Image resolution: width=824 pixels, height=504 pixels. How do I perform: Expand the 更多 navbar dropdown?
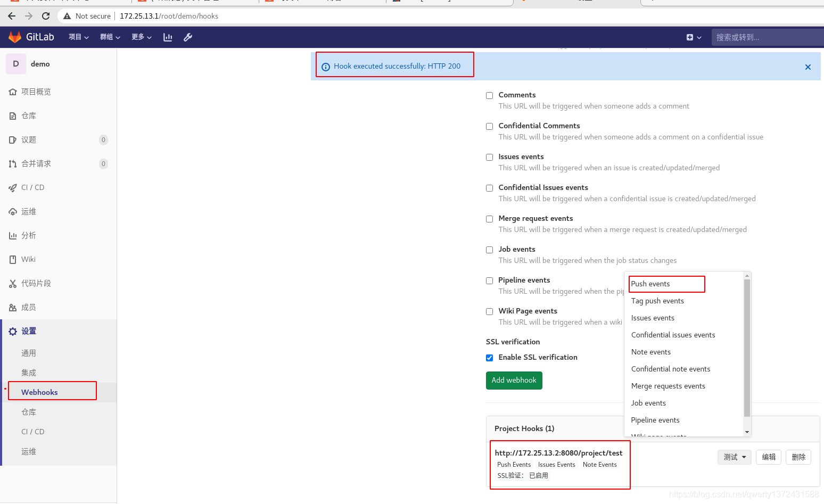click(142, 37)
